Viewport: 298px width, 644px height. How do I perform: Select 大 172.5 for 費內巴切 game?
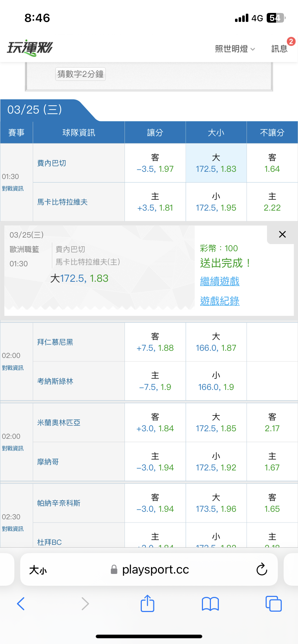pos(216,163)
